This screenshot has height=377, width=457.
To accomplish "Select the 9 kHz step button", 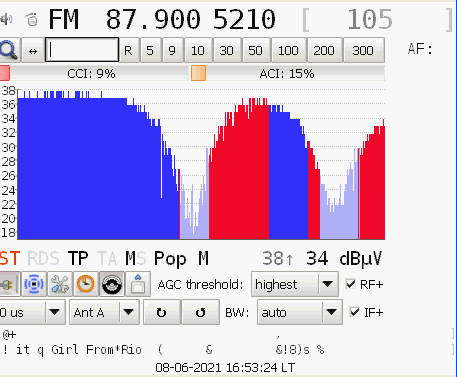I will click(x=172, y=51).
